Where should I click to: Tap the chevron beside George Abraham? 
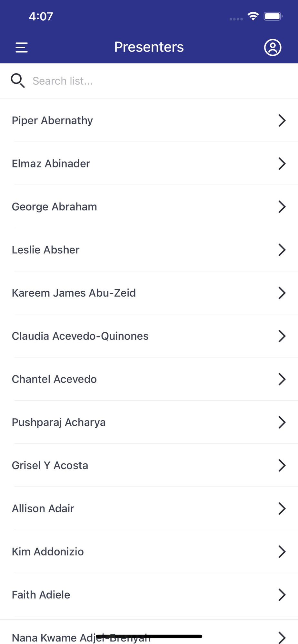(x=282, y=207)
